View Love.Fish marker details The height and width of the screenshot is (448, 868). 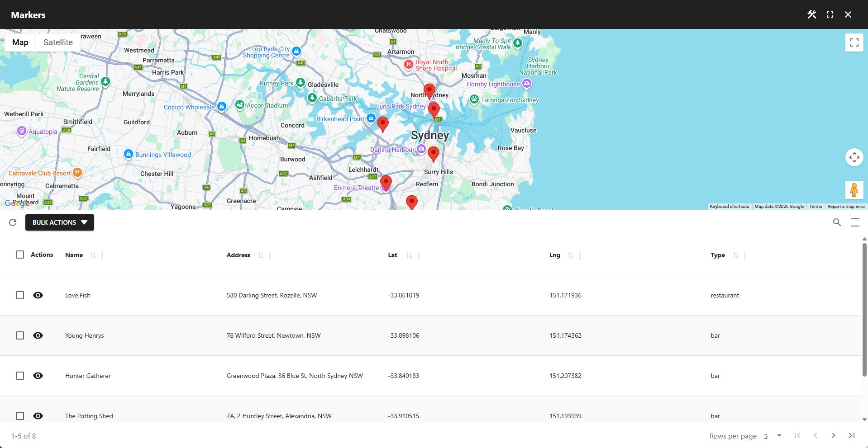38,295
